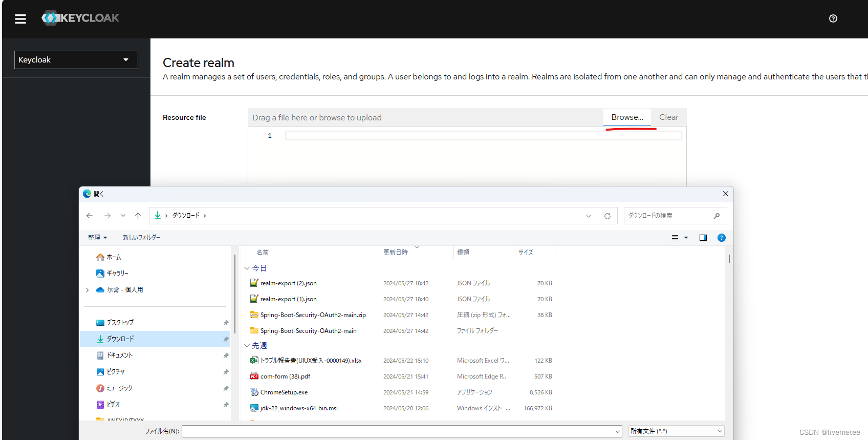Click into line 1 of the resource file editor
Screen dimensions: 868x440
click(483, 136)
